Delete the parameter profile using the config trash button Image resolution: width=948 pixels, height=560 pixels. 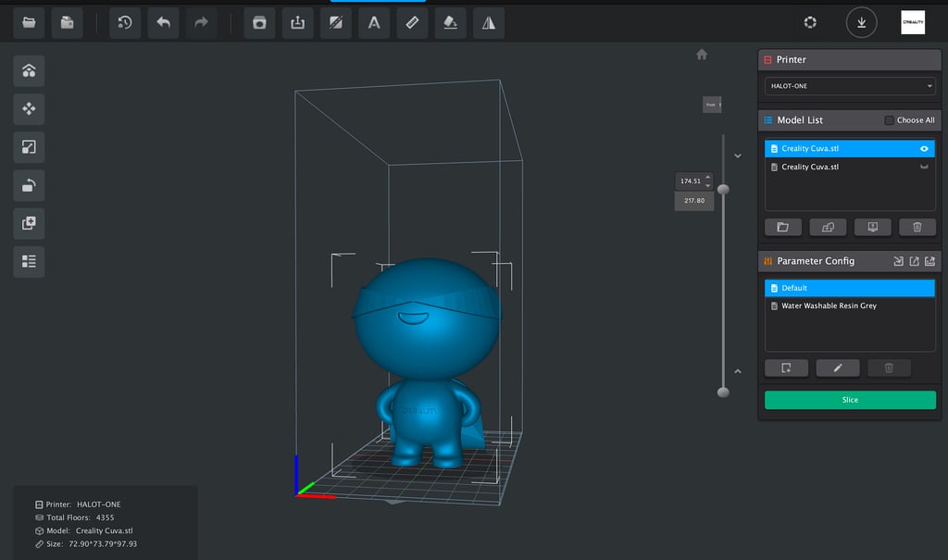click(889, 367)
